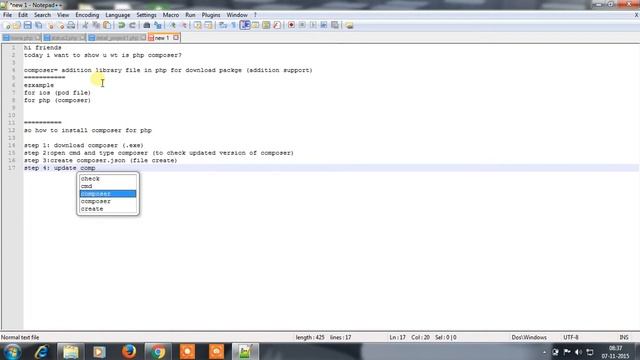Click the Copy toolbar icon
640x360 pixels.
click(x=96, y=25)
